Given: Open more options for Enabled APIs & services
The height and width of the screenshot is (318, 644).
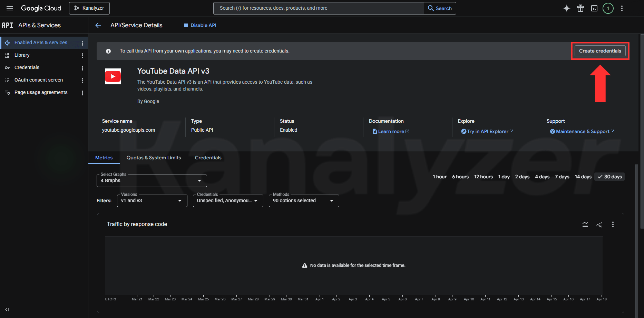Looking at the screenshot, I should (x=82, y=43).
